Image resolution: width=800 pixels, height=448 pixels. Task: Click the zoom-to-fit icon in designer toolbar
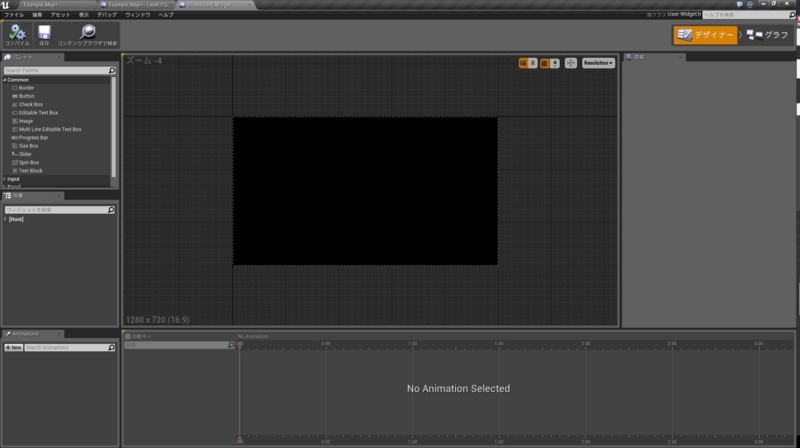570,63
